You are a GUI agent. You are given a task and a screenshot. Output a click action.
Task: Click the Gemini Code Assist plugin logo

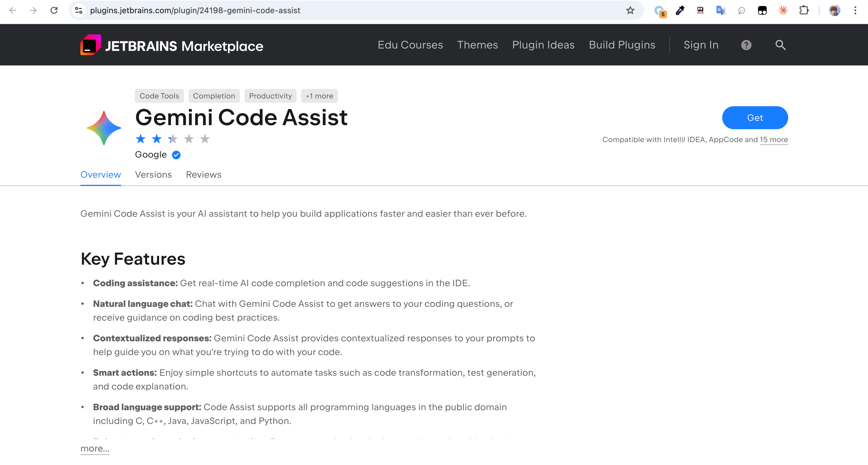click(104, 128)
